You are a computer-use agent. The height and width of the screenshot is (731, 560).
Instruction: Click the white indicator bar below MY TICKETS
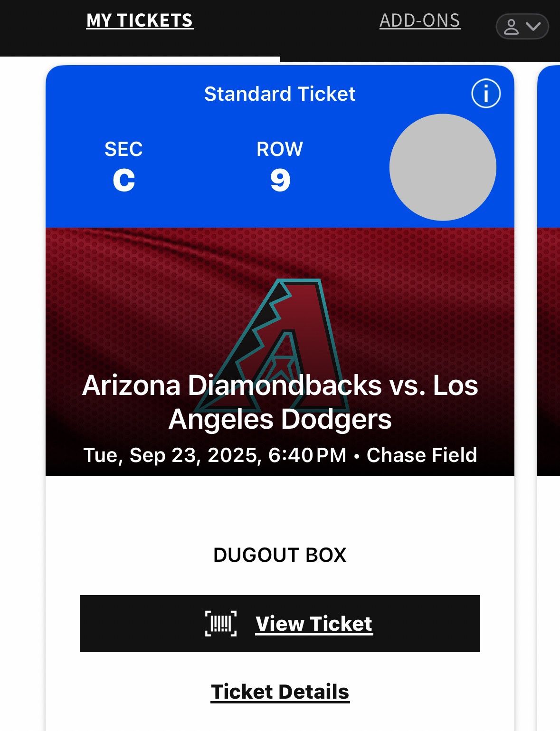140,59
